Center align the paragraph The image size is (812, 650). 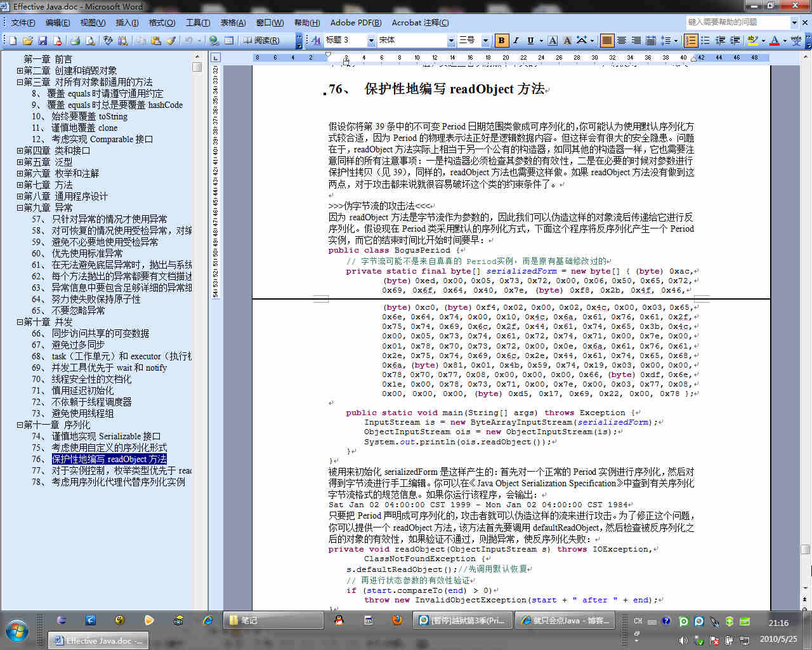[622, 41]
